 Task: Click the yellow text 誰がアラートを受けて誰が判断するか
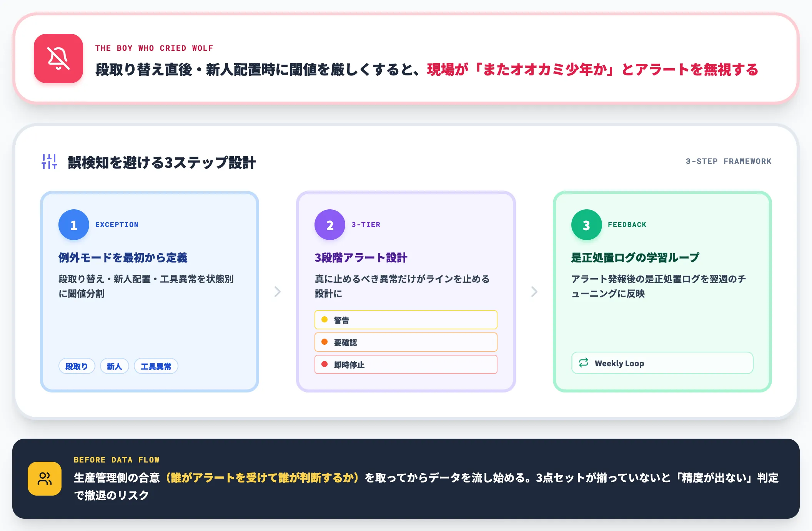(x=262, y=478)
